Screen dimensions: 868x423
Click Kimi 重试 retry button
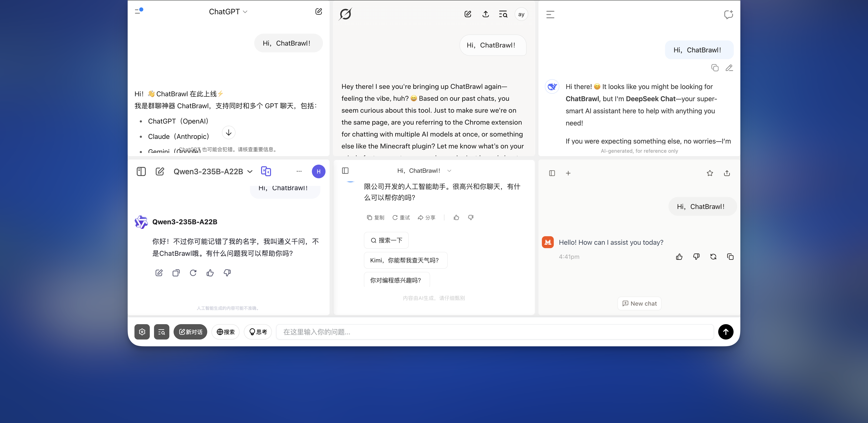pos(401,218)
